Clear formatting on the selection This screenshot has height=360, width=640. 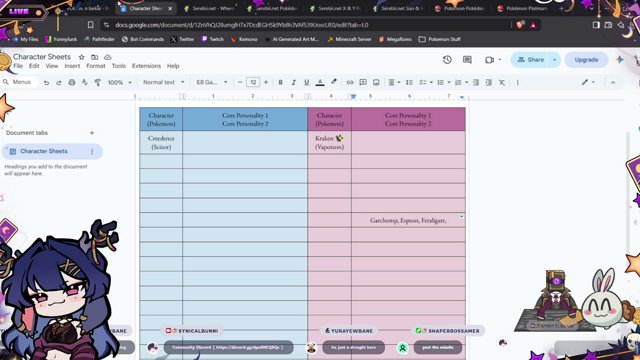pyautogui.click(x=502, y=82)
